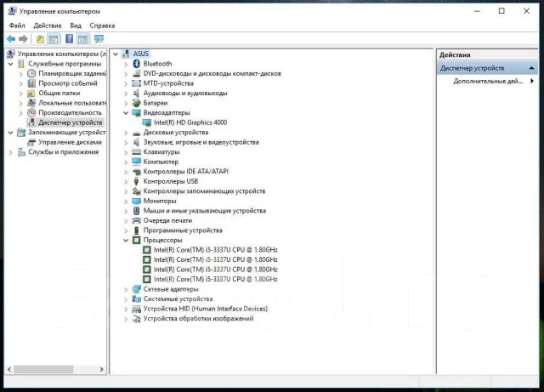This screenshot has width=544, height=392.
Task: Click the monitor scan hardware toolbar icon
Action: [99, 39]
